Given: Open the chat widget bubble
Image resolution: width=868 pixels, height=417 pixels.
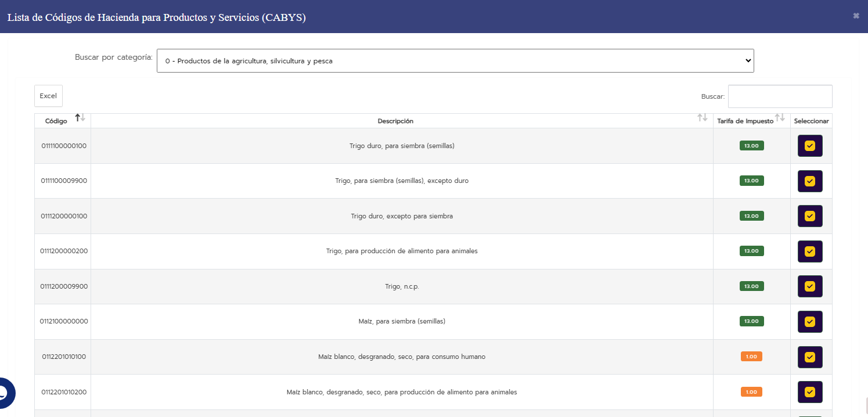Looking at the screenshot, I should (x=5, y=393).
